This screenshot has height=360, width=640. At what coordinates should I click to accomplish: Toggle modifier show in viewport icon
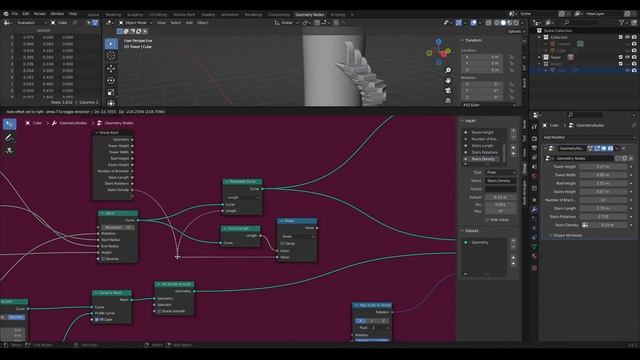604,149
